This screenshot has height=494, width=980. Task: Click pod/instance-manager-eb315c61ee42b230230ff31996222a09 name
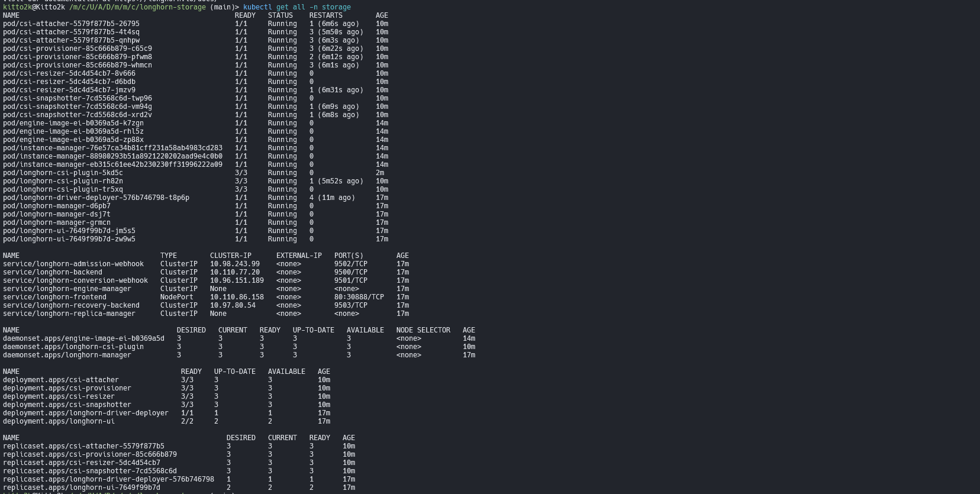tap(112, 164)
